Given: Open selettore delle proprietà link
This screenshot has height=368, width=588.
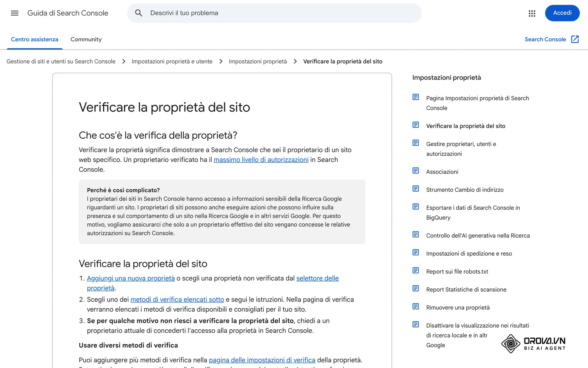Looking at the screenshot, I should (x=318, y=278).
